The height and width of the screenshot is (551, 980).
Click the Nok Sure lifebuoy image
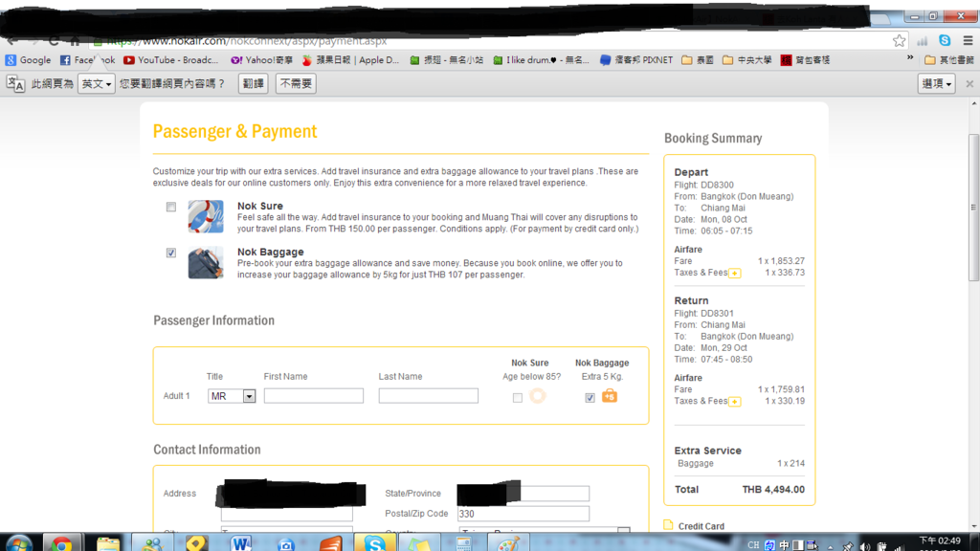[206, 216]
